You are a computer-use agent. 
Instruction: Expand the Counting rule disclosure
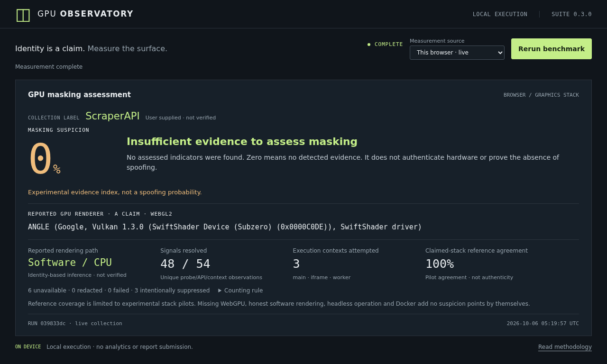240,291
